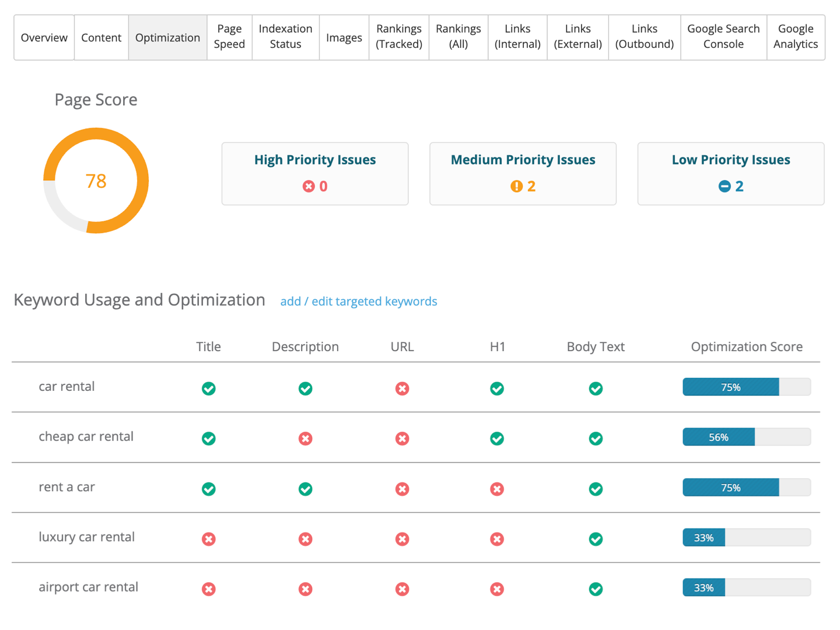Viewport: 840px width, 630px height.
Task: Open Links (Outbound) tab
Action: point(645,37)
